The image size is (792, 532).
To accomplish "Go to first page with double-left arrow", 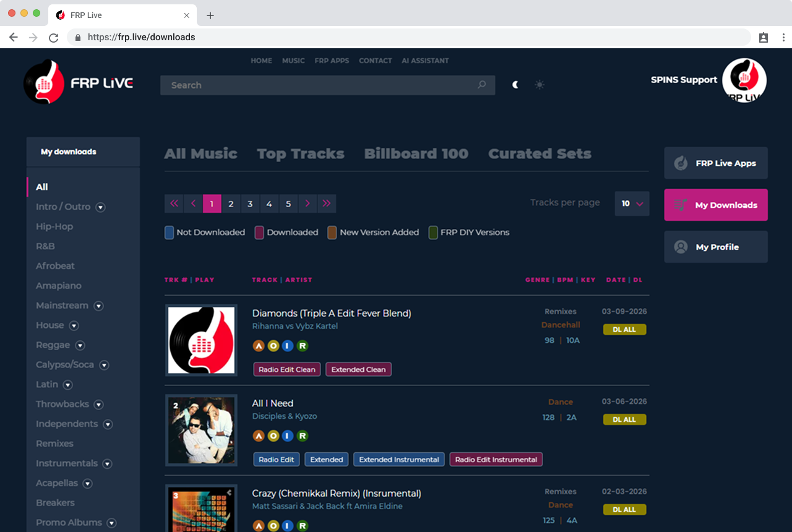I will tap(174, 204).
